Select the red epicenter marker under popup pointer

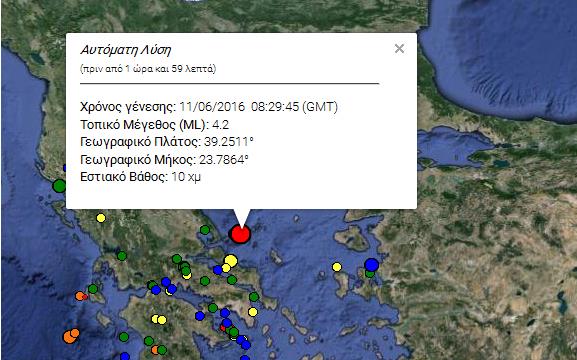(x=240, y=234)
